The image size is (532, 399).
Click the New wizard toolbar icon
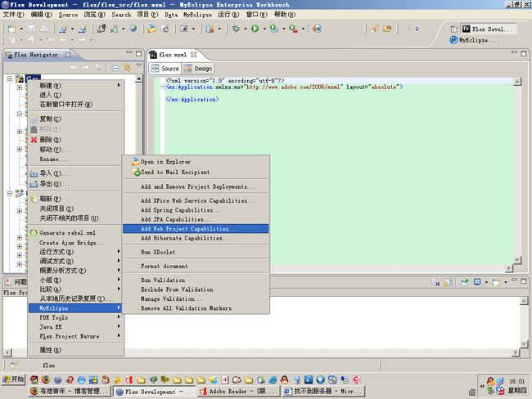[12, 29]
